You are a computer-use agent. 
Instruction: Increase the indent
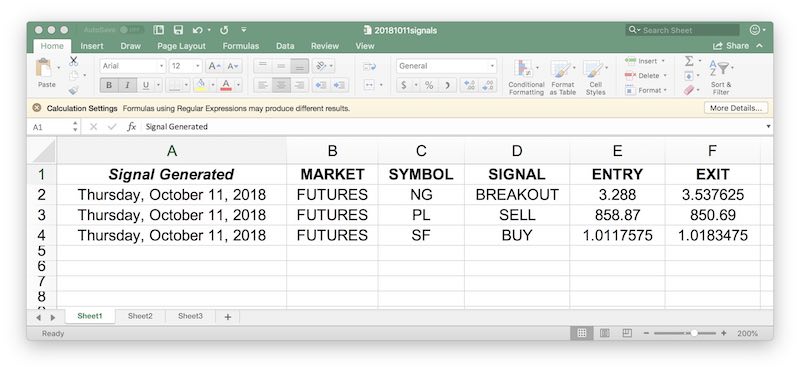[x=339, y=85]
